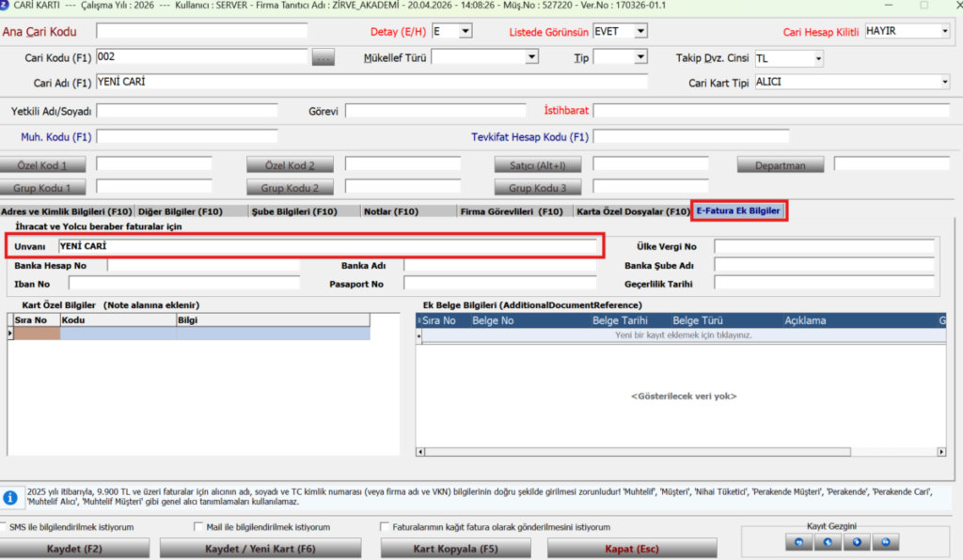963x560 pixels.
Task: Open the Detay (E/H) dropdown
Action: tap(465, 31)
